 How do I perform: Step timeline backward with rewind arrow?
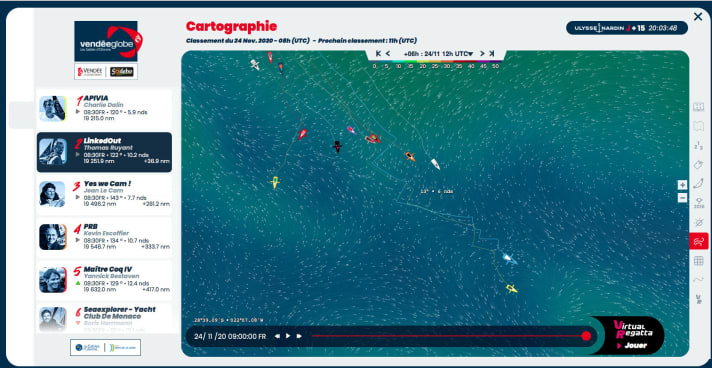pyautogui.click(x=277, y=336)
